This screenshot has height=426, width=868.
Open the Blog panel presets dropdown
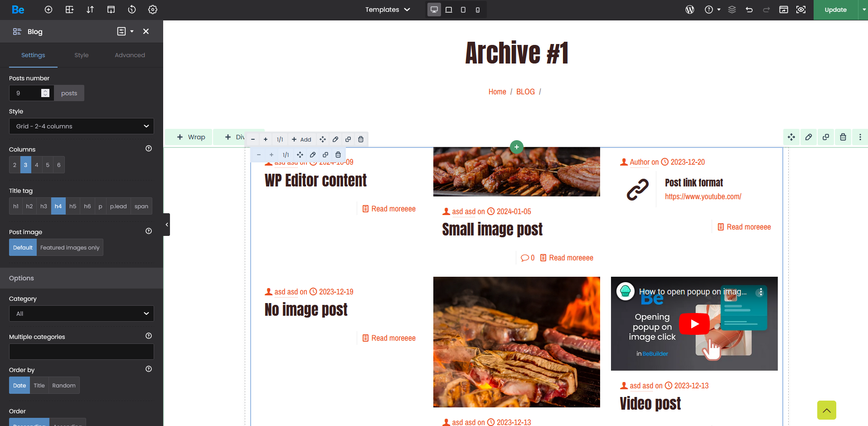(x=126, y=31)
